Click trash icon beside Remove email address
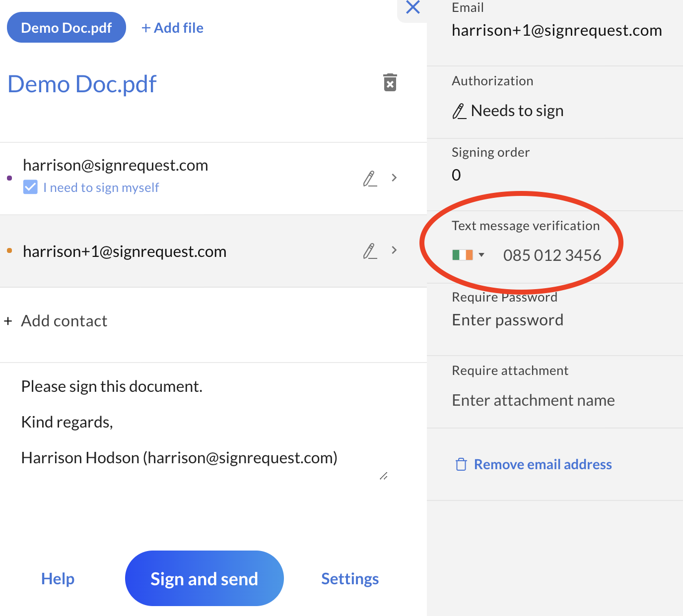 coord(461,464)
